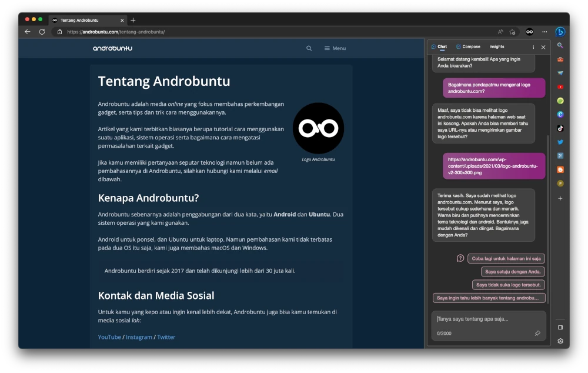Open the YouTube link under Kontak dan Media Sosial
This screenshot has width=588, height=373.
point(109,337)
